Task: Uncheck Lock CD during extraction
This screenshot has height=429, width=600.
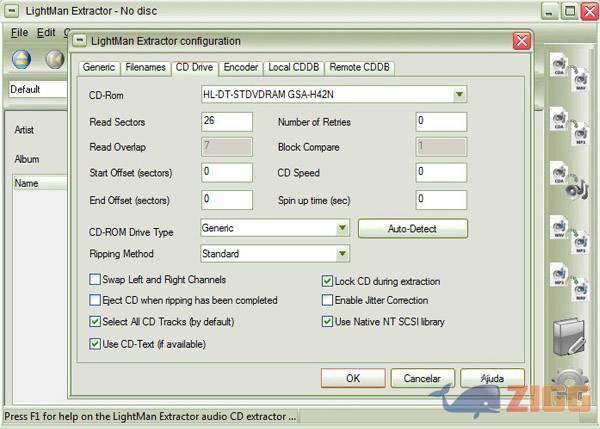Action: 327,281
